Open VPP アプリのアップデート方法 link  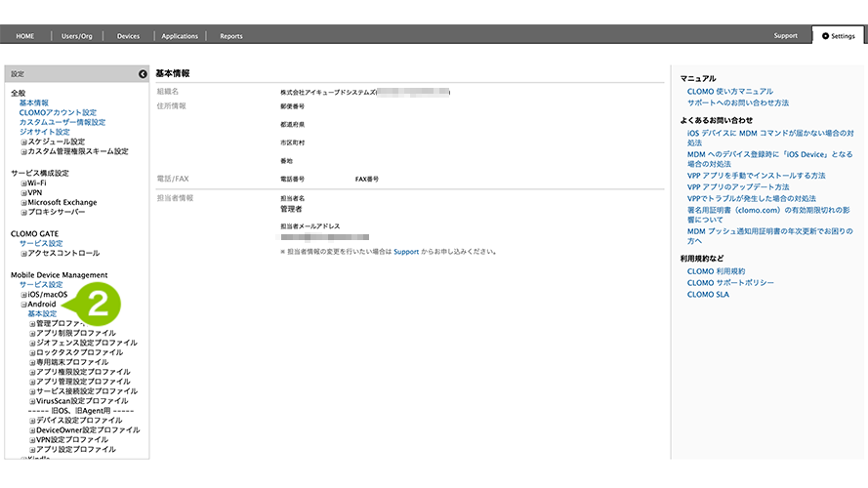coord(738,187)
